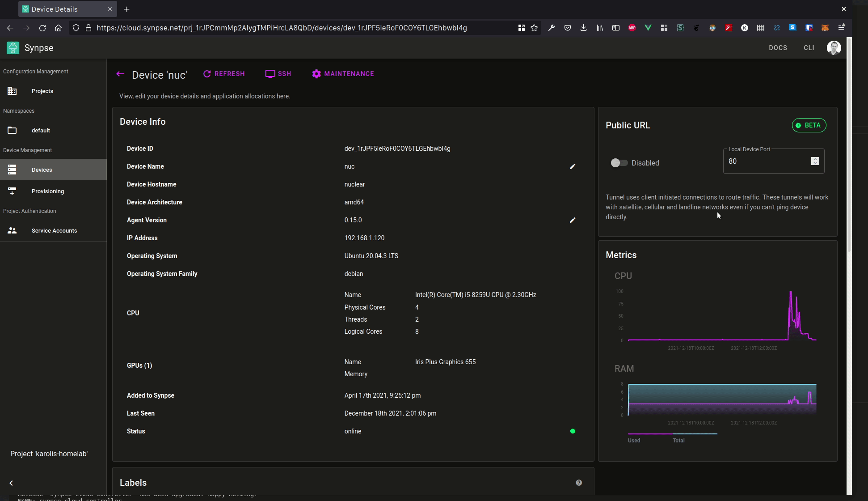
Task: Open Provisioning in the sidebar
Action: click(47, 191)
